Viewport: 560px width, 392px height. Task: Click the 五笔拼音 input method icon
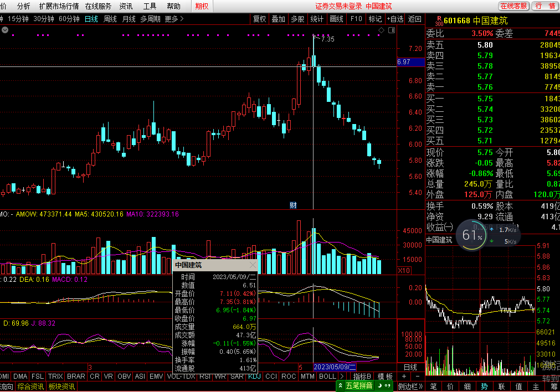click(358, 386)
